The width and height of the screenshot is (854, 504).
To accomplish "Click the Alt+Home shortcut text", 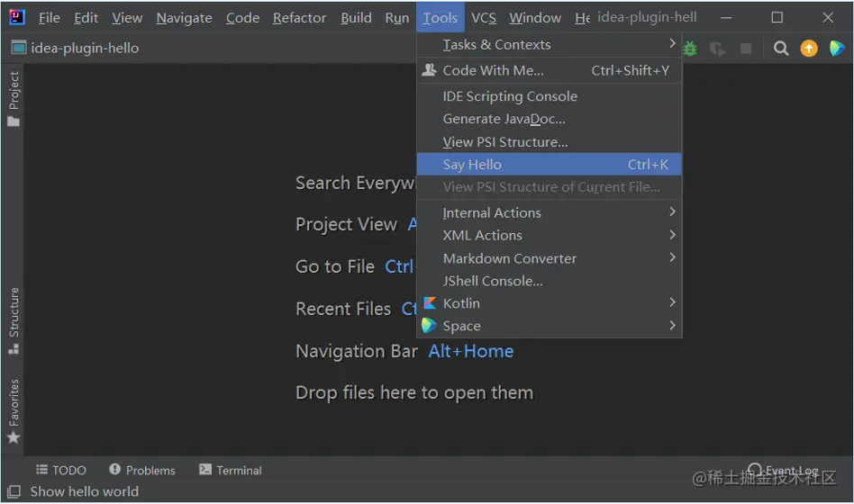I will click(x=470, y=351).
